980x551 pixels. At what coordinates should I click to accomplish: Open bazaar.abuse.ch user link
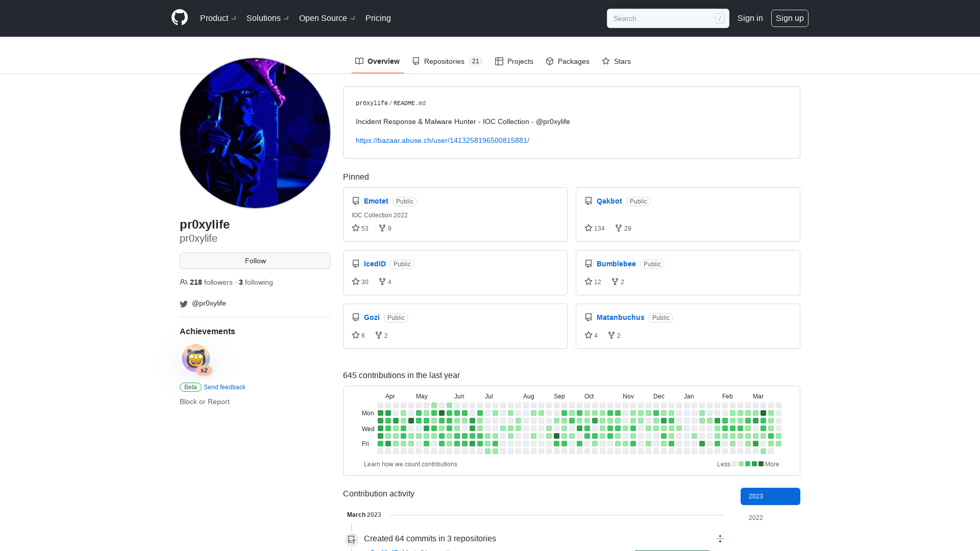443,140
